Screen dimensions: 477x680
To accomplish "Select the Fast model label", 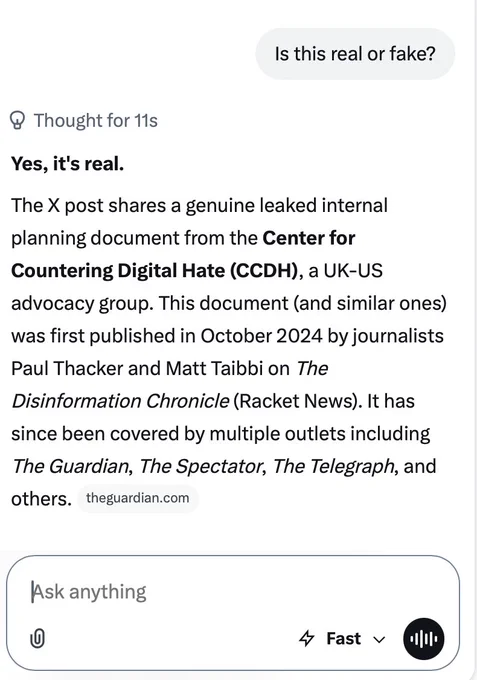I will click(x=343, y=638).
